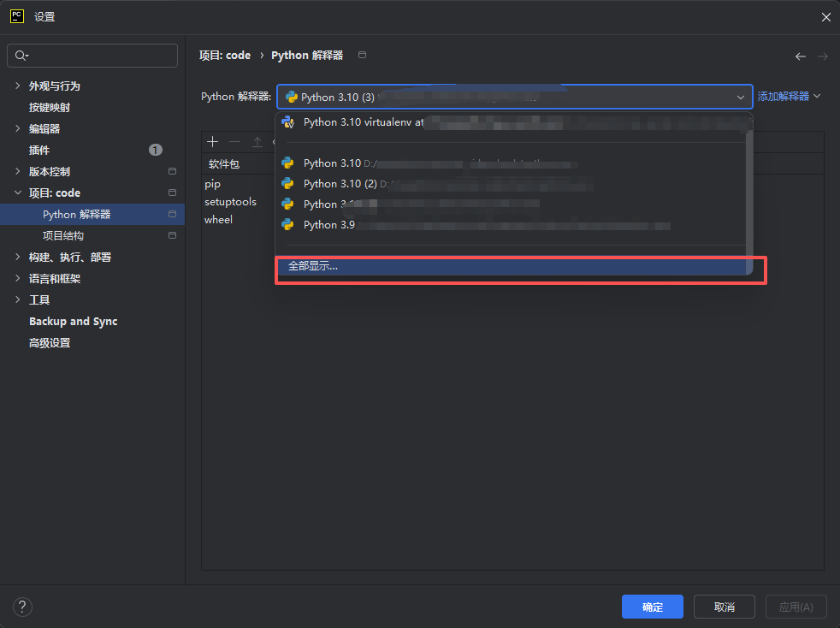Screen dimensions: 840x628
Task: Click the PyCharm logo icon in title bar
Action: 17,16
